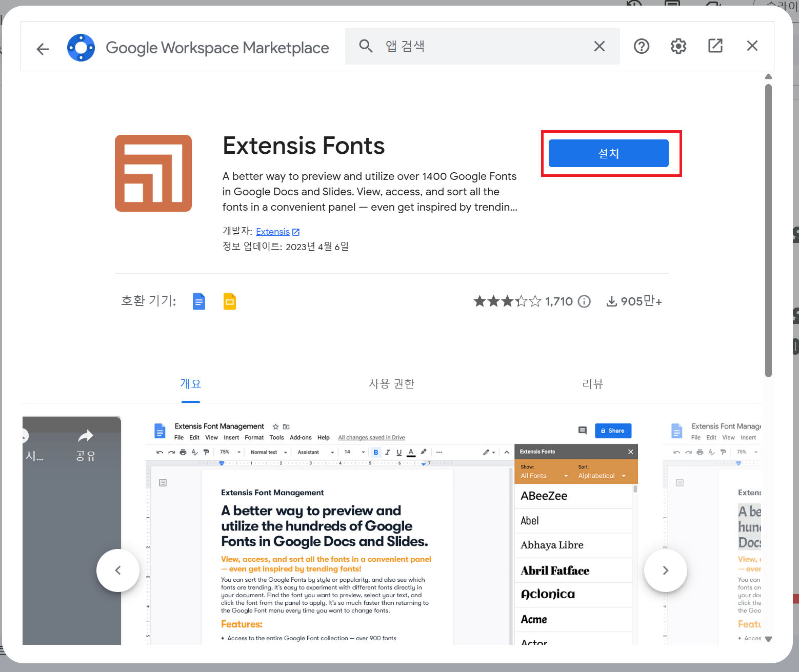Switch to the 사용 권한 tab

click(392, 383)
